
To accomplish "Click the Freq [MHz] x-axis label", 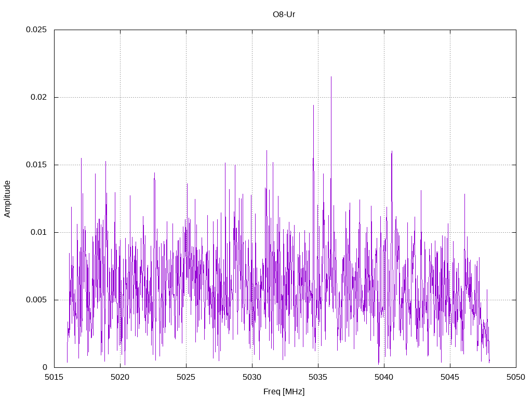I will click(x=284, y=392).
